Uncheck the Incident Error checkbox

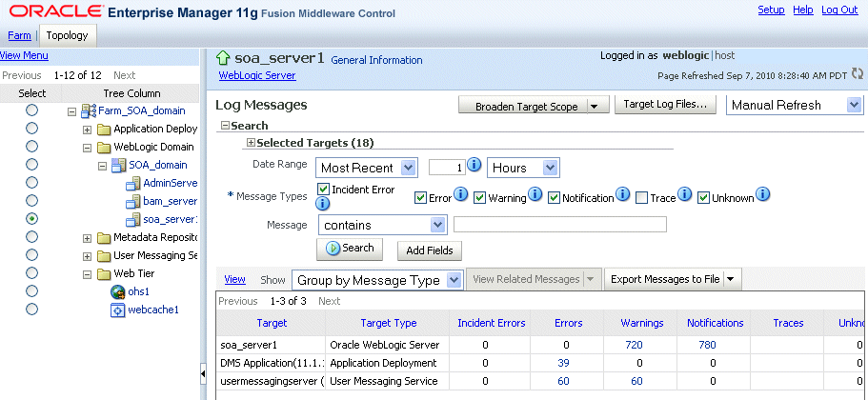(324, 190)
